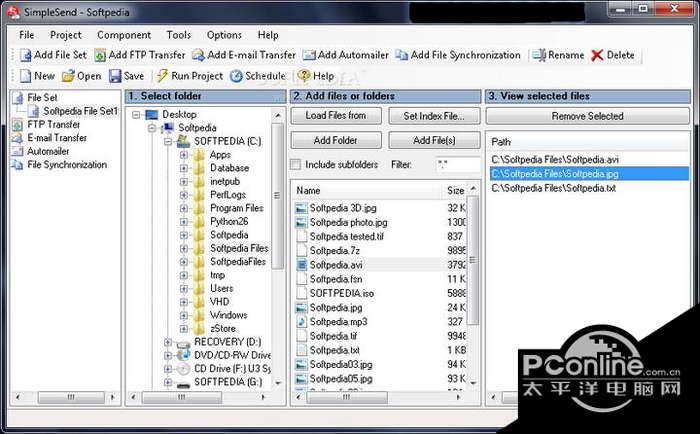Open the Project menu
Viewport: 700px width, 434px height.
66,35
